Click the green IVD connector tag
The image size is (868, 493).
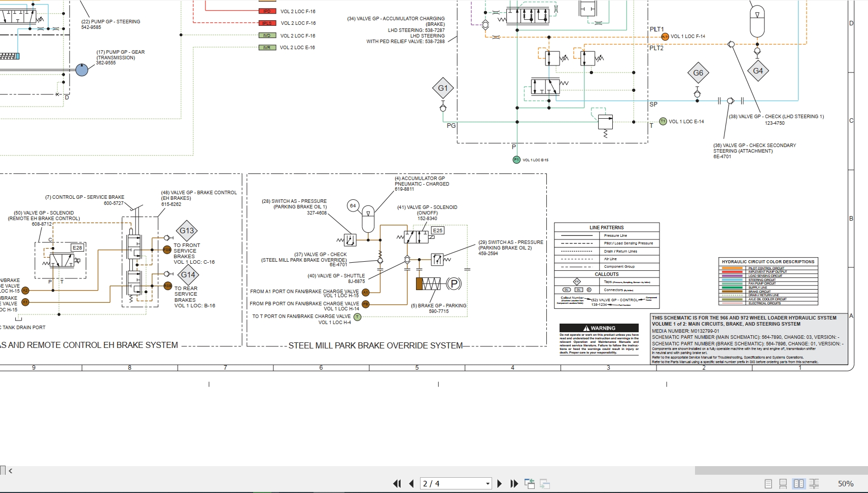[x=267, y=36]
